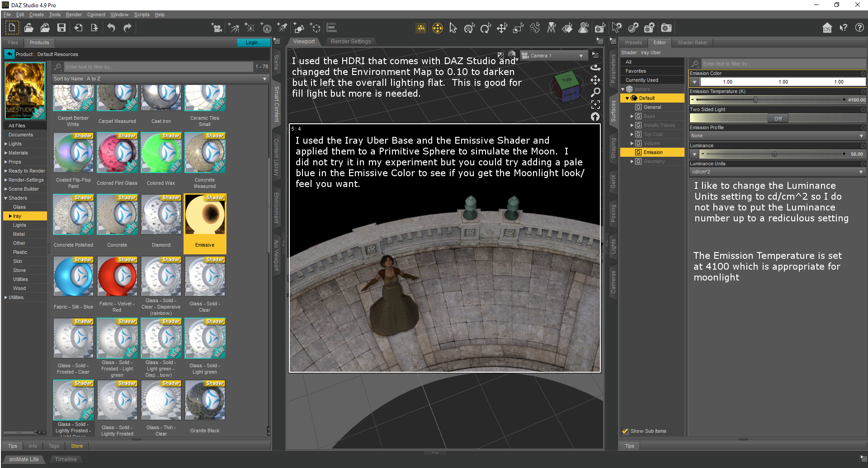Open the Render menu
Viewport: 868px width, 468px height.
coord(74,14)
